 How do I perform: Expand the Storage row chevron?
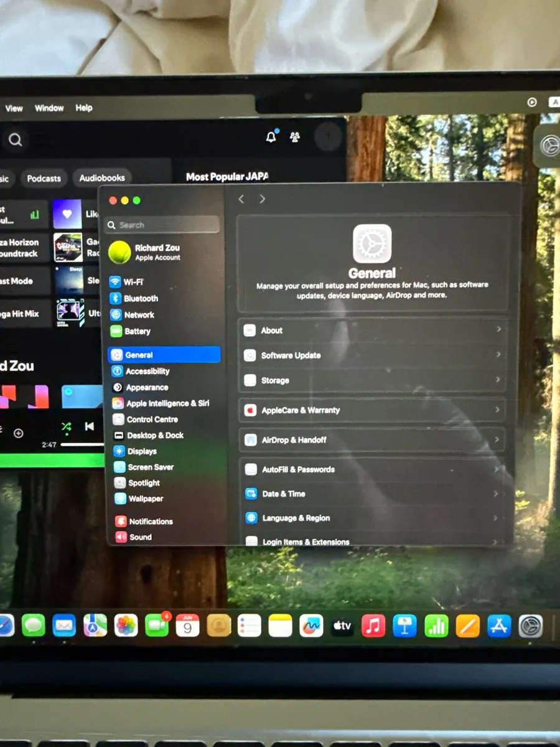(x=498, y=379)
